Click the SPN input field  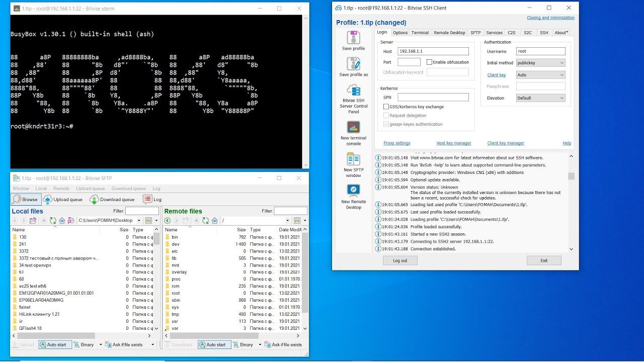click(433, 97)
